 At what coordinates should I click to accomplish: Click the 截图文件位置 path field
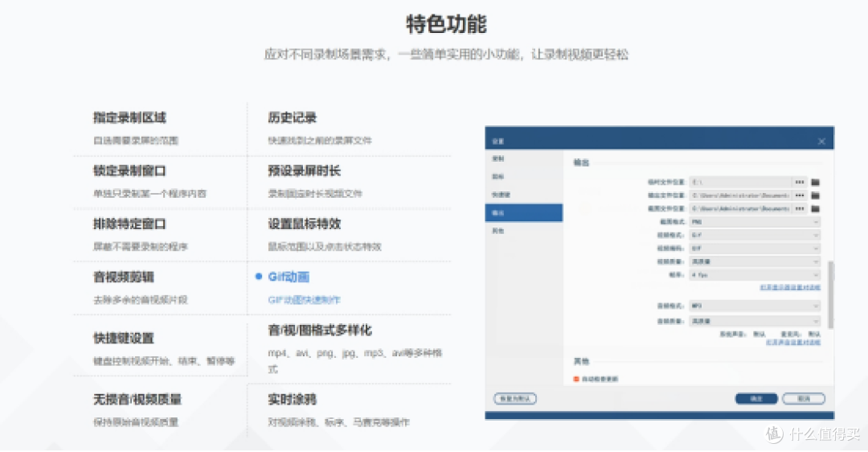(741, 209)
